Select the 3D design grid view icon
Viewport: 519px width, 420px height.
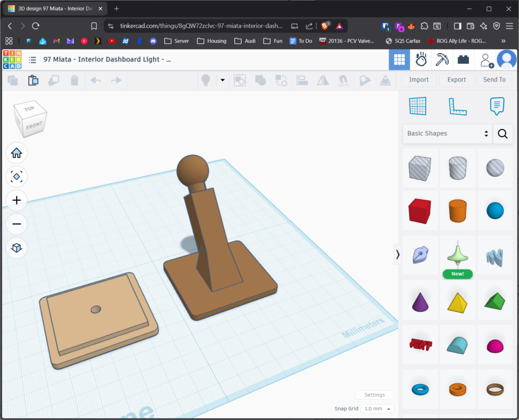click(x=399, y=60)
